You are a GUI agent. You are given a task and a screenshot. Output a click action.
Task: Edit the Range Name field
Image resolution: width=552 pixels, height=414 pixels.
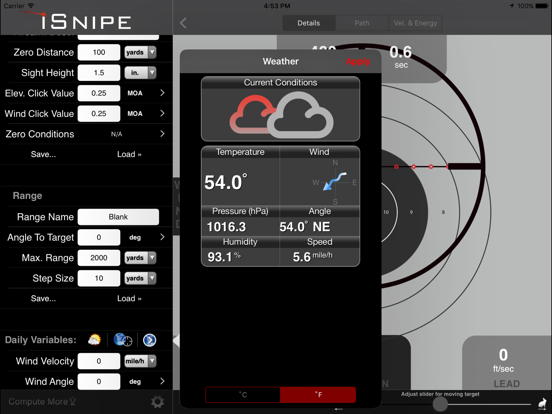pyautogui.click(x=118, y=217)
